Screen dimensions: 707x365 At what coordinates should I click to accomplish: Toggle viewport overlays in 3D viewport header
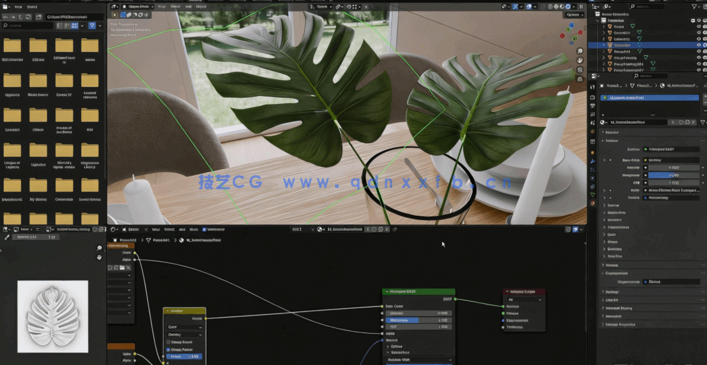click(529, 7)
